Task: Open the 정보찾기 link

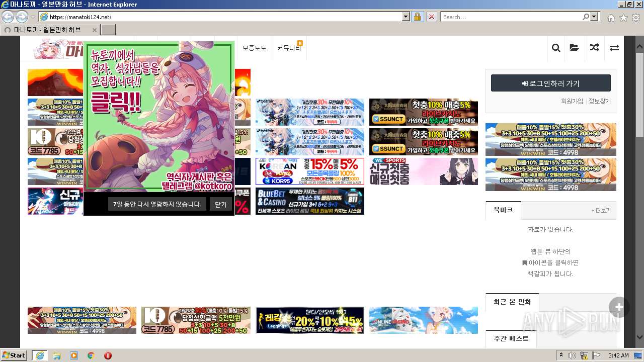Action: point(600,101)
